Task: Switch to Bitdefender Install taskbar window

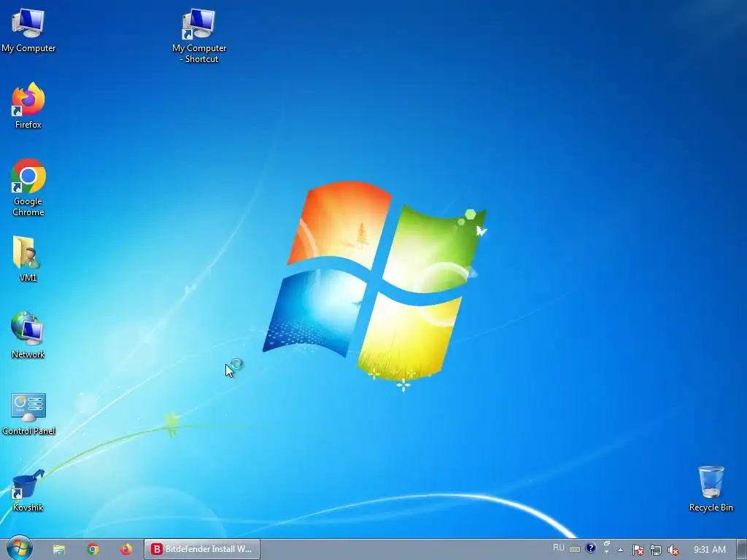Action: pos(202,549)
